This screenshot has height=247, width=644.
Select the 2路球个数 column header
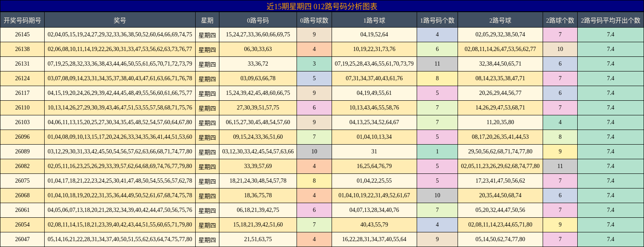pos(560,20)
